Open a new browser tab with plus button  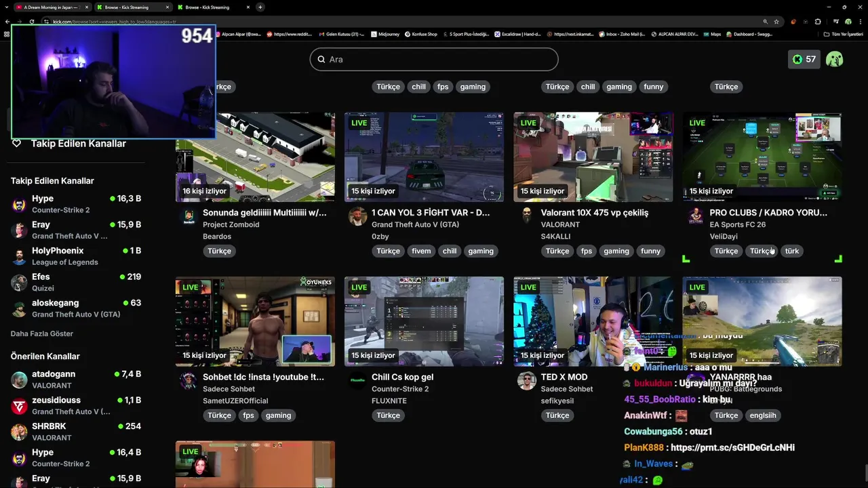260,7
